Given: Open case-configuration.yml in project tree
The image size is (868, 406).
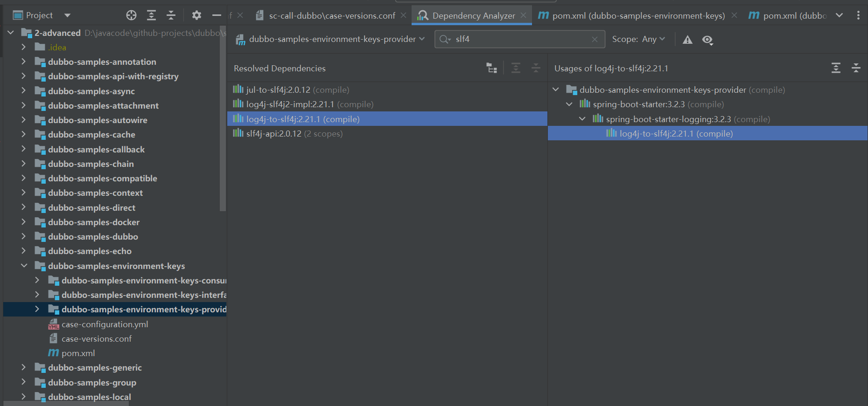Looking at the screenshot, I should pyautogui.click(x=105, y=324).
